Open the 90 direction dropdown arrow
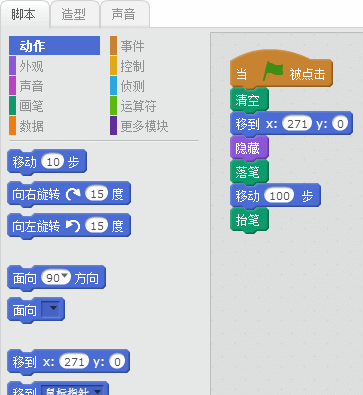This screenshot has height=395, width=363. click(65, 276)
